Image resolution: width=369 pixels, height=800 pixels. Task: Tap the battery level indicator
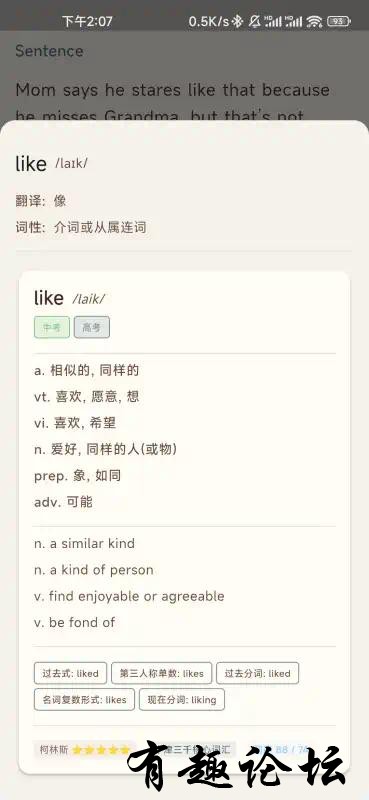[x=338, y=21]
